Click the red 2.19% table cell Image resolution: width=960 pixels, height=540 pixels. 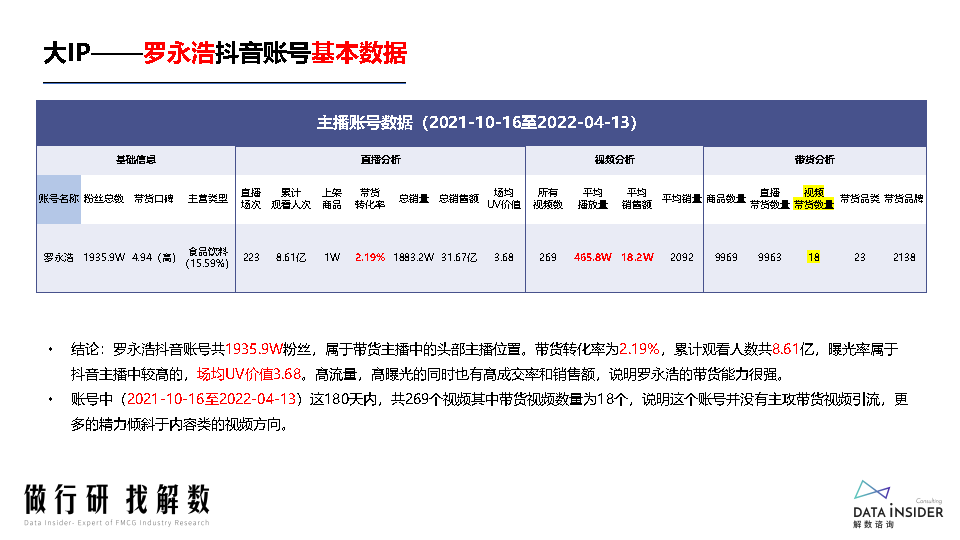click(370, 258)
